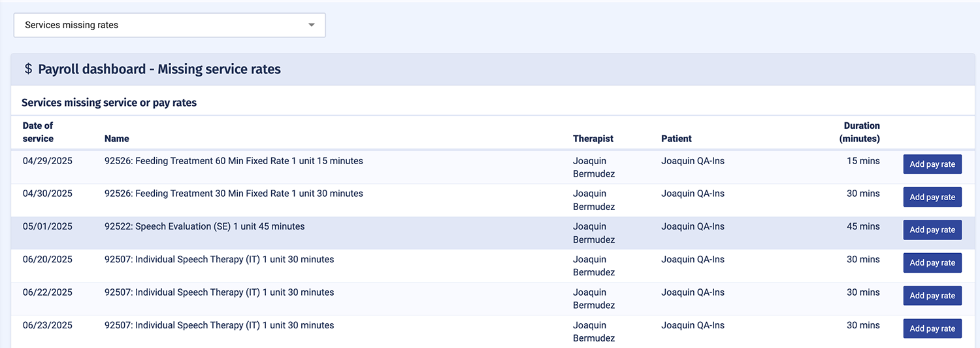Add pay rate for 06/23/2025 service
Screen dimensions: 980x348
tap(932, 328)
